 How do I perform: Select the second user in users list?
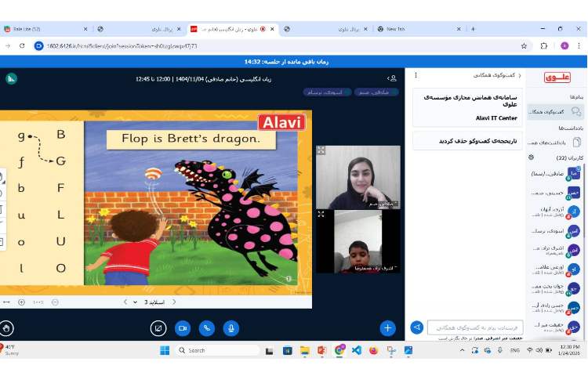[x=555, y=193]
